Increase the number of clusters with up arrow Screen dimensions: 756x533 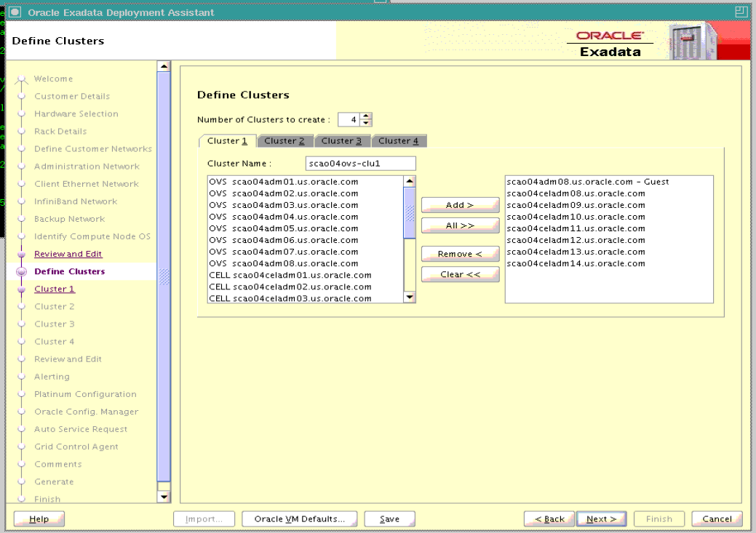[x=366, y=116]
